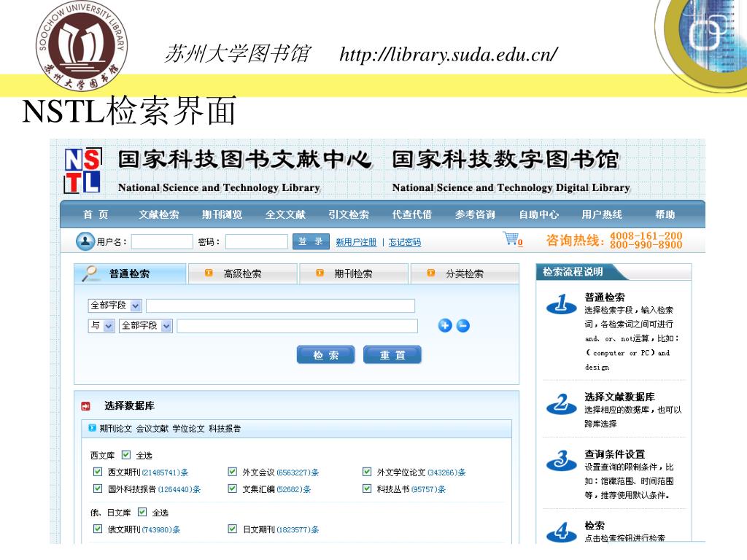The image size is (747, 560).
Task: Uncheck 俄文期刊 checkbox
Action: [98, 529]
